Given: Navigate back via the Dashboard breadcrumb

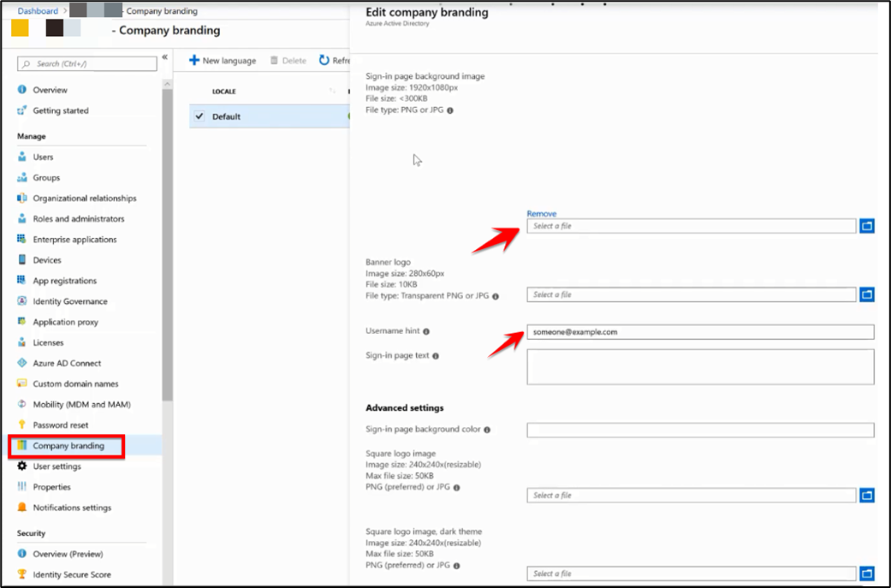Looking at the screenshot, I should [37, 10].
